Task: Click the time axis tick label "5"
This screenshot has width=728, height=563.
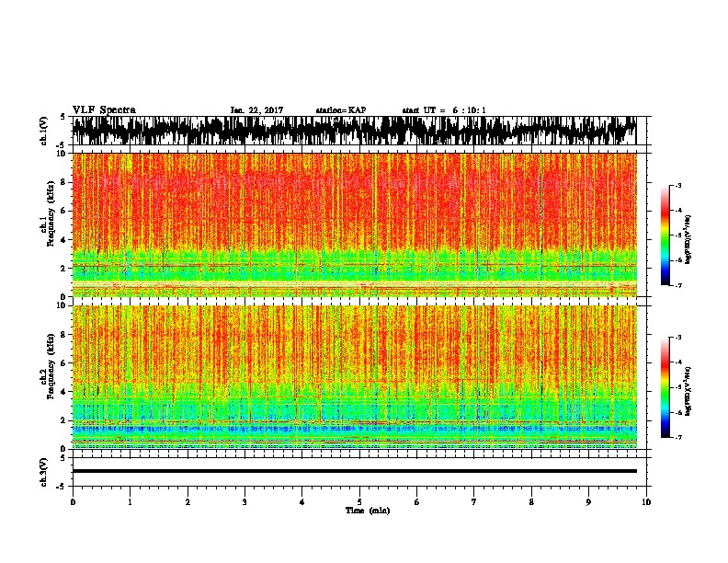Action: coord(359,502)
